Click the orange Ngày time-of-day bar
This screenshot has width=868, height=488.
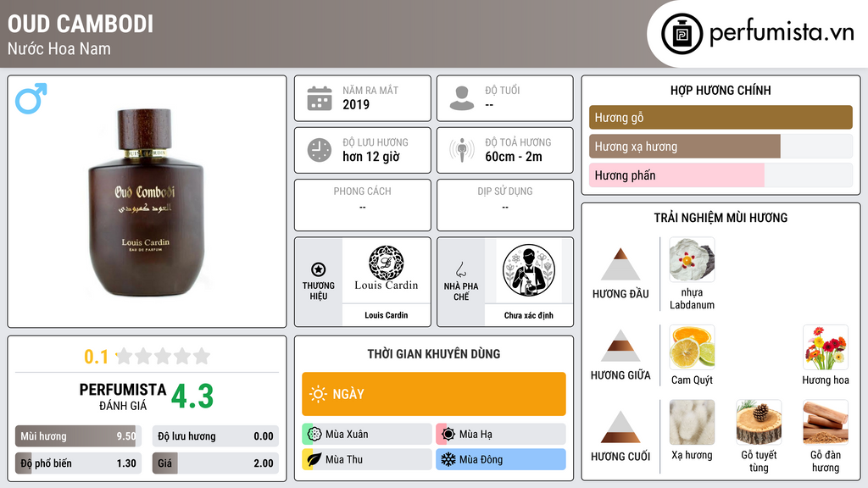434,394
